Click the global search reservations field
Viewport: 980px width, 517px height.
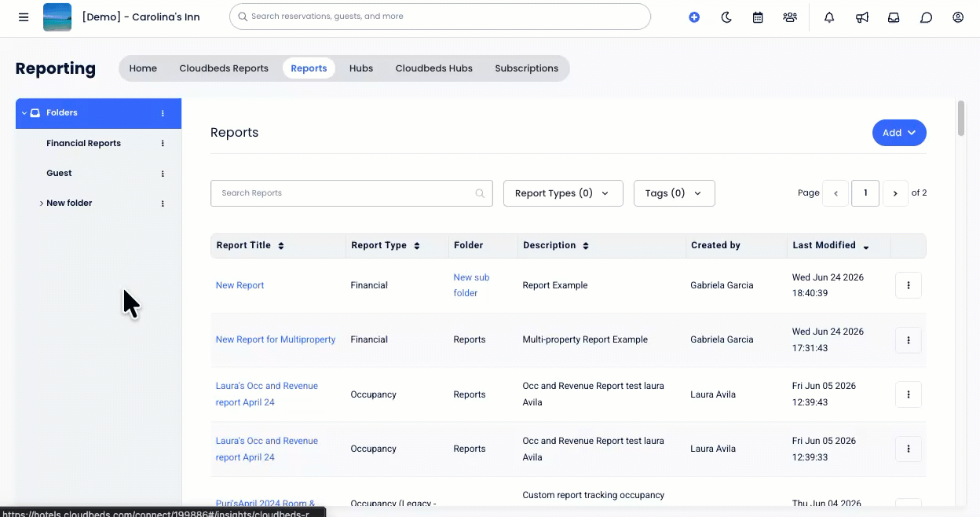440,16
